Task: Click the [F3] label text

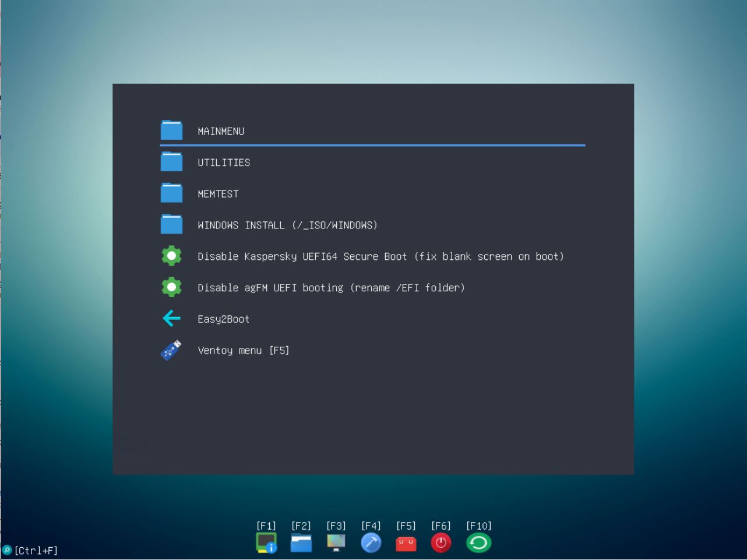Action: click(336, 526)
